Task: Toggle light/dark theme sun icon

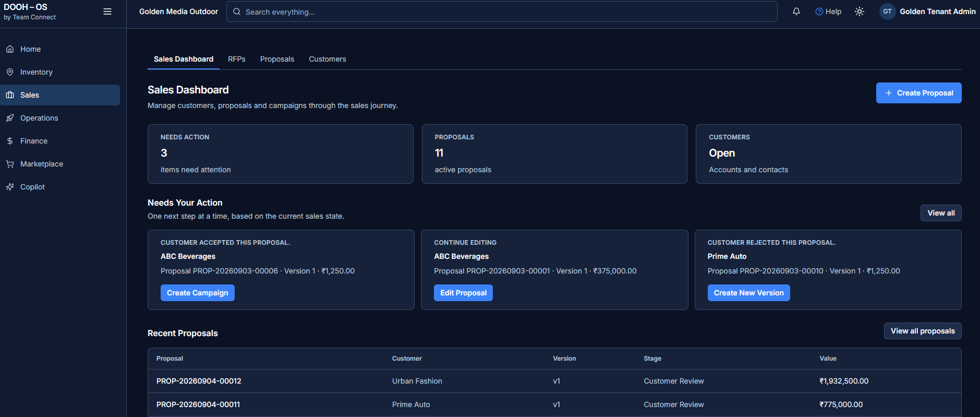Action: [x=860, y=11]
